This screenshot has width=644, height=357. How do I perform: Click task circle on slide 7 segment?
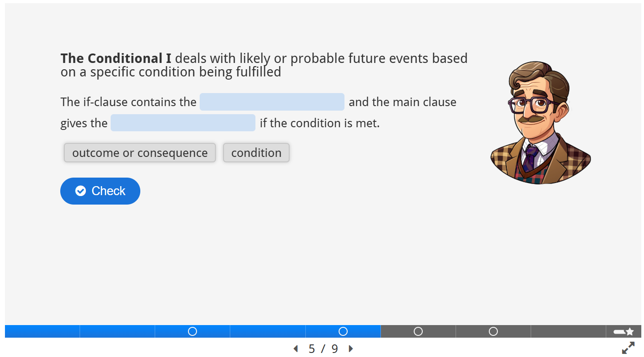coord(493,331)
